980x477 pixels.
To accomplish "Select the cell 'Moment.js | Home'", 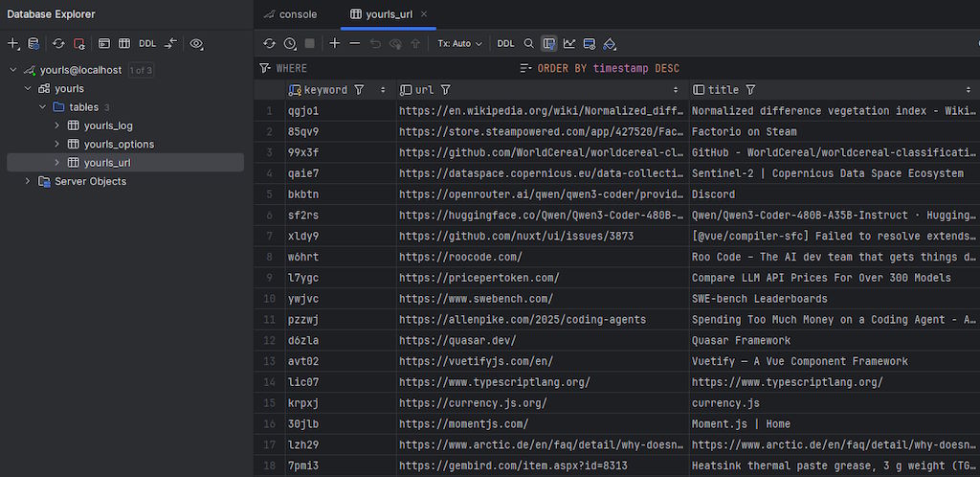I will [835, 424].
